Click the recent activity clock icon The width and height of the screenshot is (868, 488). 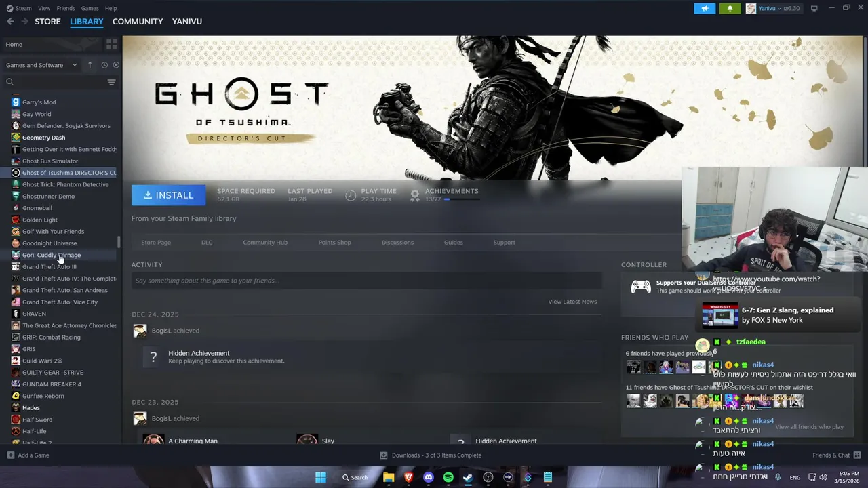click(104, 65)
